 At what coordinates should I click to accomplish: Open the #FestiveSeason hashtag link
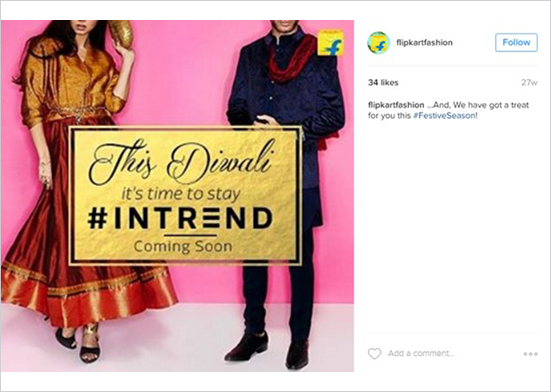pos(444,116)
